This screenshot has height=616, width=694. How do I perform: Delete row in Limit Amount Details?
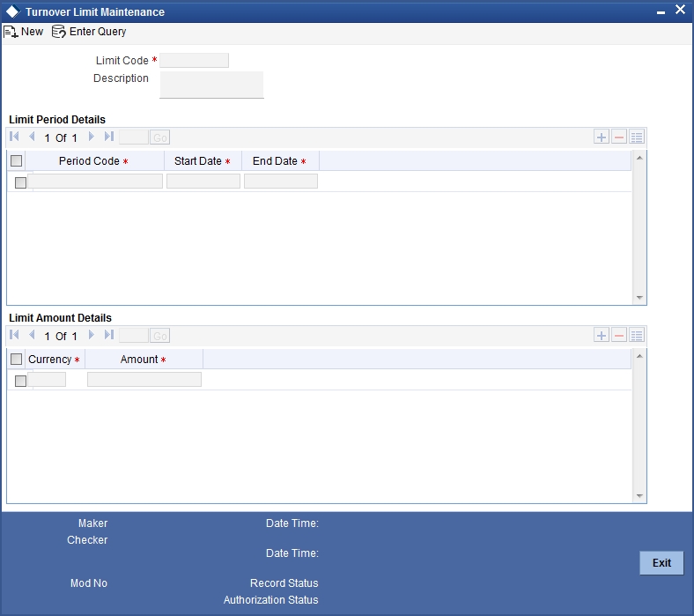pos(619,335)
